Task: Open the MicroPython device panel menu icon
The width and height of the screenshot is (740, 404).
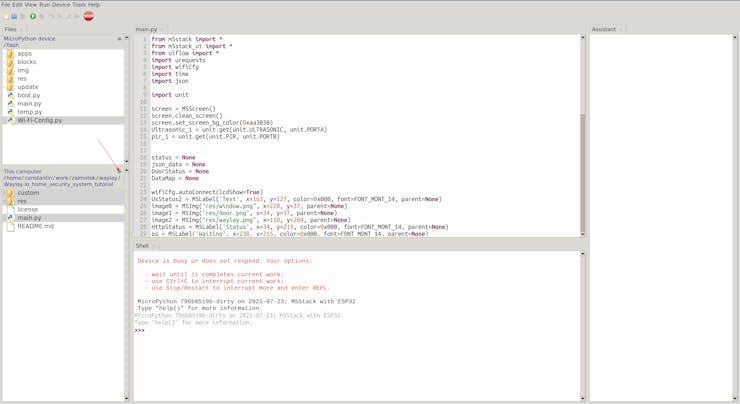Action: [119, 39]
